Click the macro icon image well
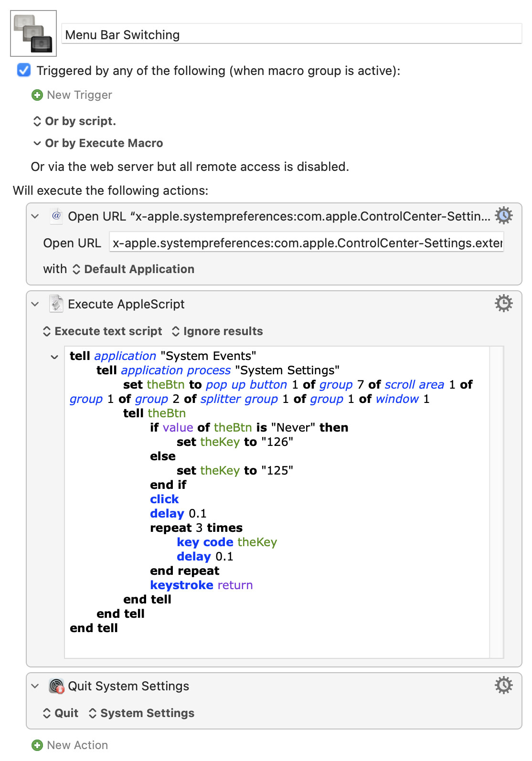Screen dimensions: 532x761 (x=33, y=33)
